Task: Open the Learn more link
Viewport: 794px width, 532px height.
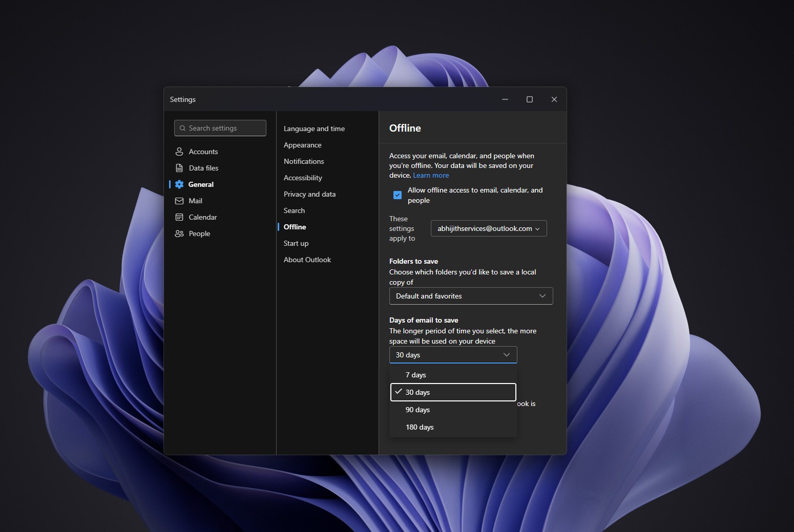Action: pos(431,175)
